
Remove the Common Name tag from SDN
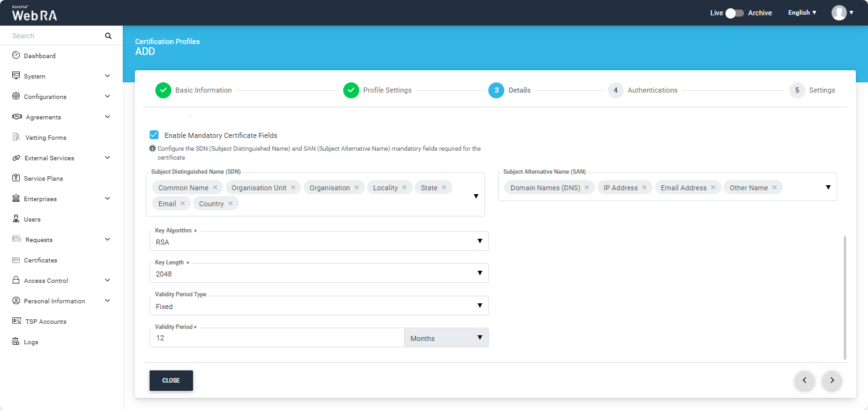coord(215,188)
